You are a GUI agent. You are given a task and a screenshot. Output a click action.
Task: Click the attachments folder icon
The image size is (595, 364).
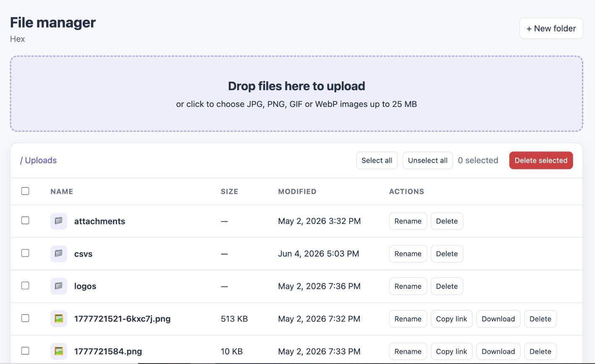click(59, 221)
